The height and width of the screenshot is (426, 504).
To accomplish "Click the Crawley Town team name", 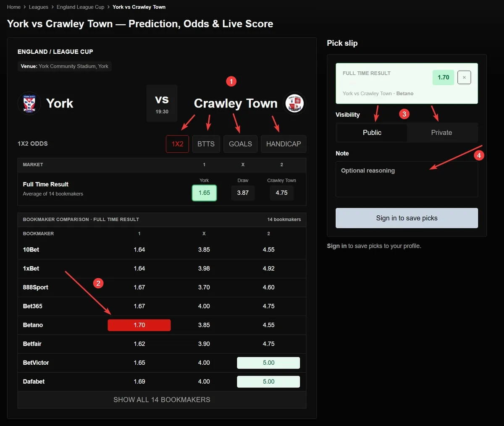I will 236,103.
